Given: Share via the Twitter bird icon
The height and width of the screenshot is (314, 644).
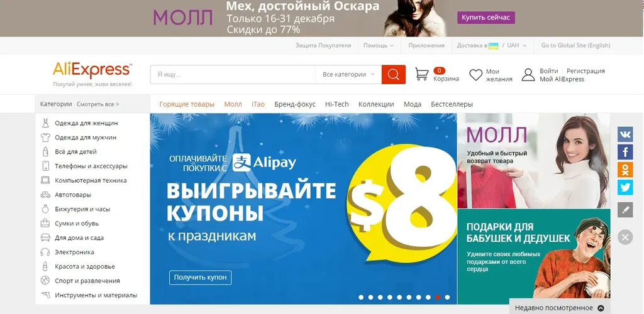Looking at the screenshot, I should [625, 187].
